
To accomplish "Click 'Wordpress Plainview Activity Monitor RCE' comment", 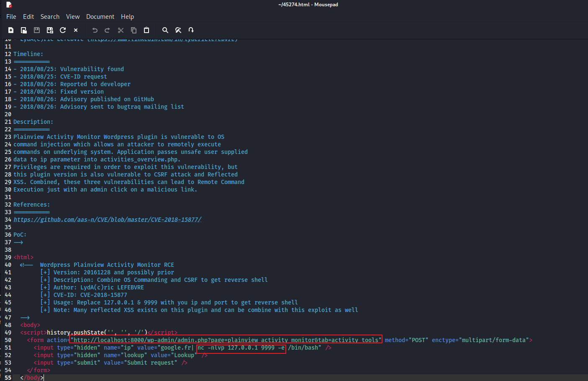I will click(x=107, y=265).
